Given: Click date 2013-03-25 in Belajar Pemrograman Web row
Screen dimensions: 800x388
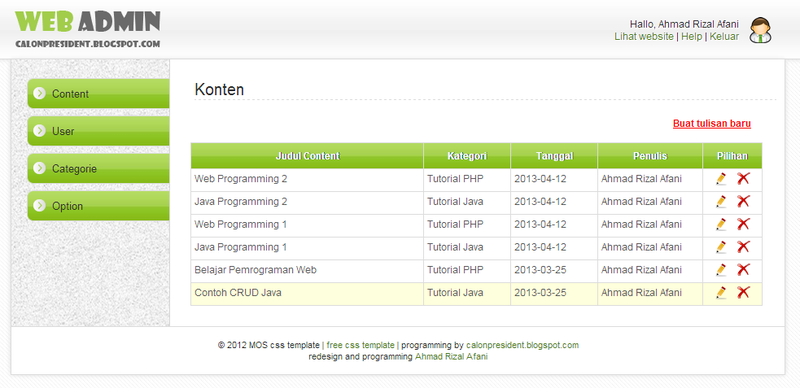Looking at the screenshot, I should [540, 270].
